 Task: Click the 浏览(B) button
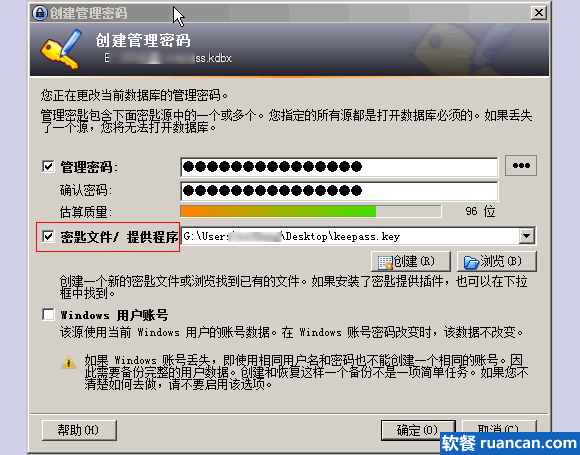(x=496, y=262)
